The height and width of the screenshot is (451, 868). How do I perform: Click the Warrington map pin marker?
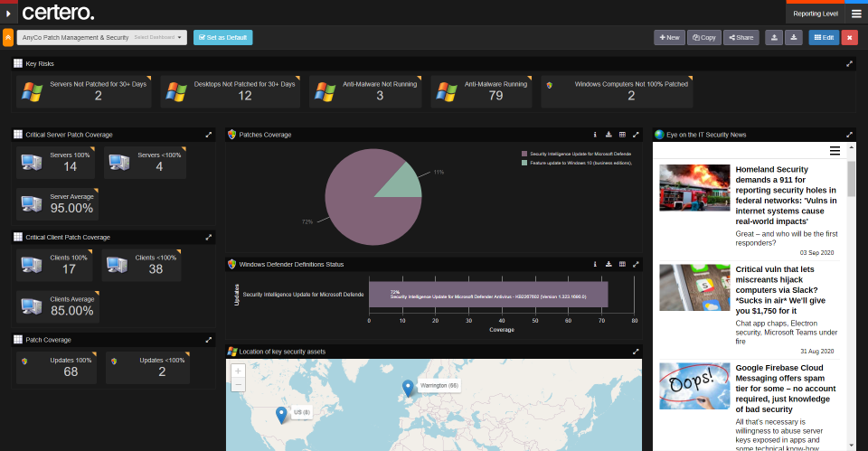[x=408, y=389]
